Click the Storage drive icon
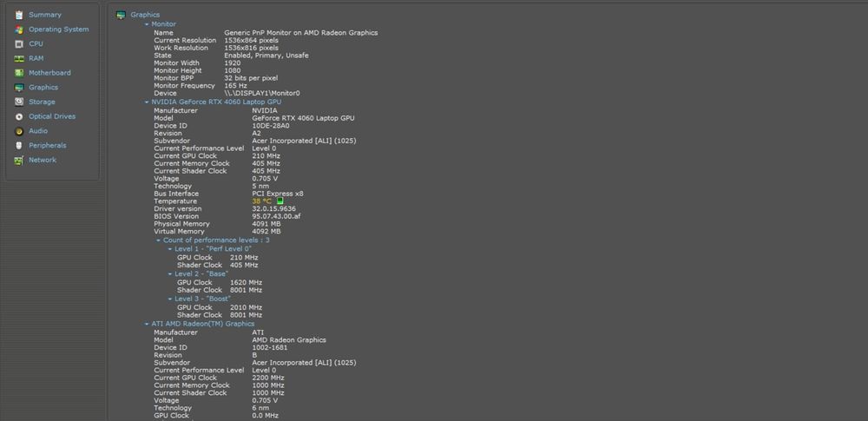 [19, 102]
